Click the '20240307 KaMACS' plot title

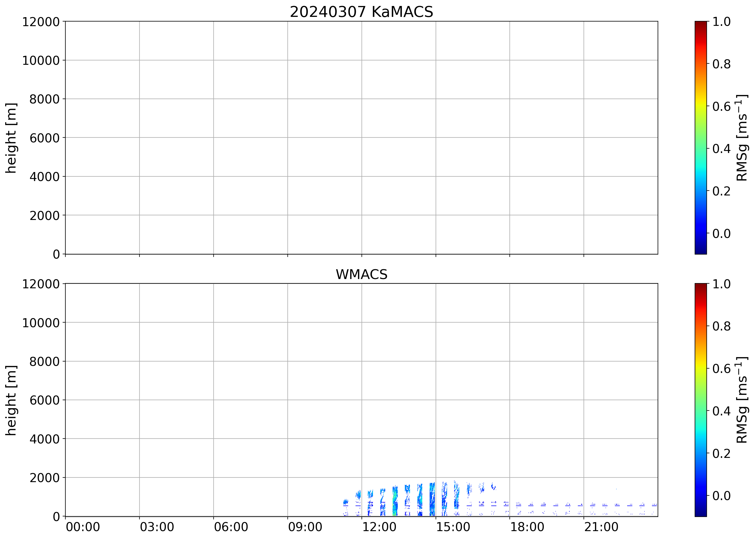point(362,12)
